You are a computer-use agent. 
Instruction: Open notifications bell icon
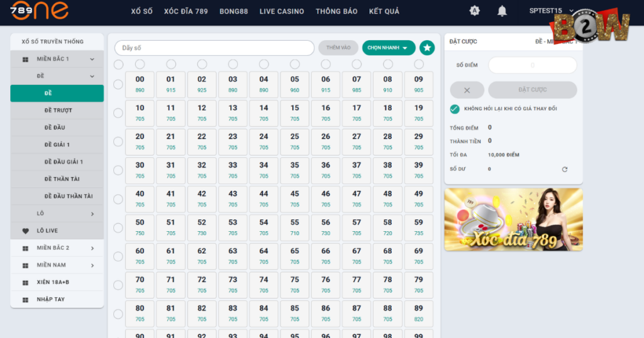click(502, 11)
